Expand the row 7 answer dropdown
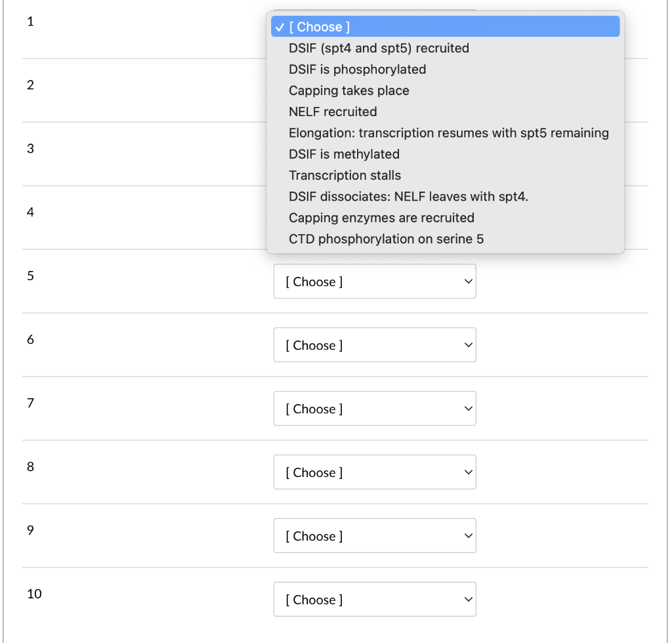Image resolution: width=672 pixels, height=643 pixels. tap(375, 409)
